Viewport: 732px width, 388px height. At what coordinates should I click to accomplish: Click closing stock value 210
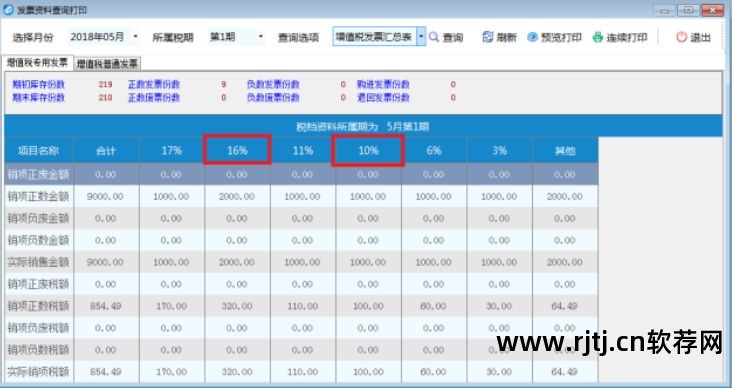[106, 98]
